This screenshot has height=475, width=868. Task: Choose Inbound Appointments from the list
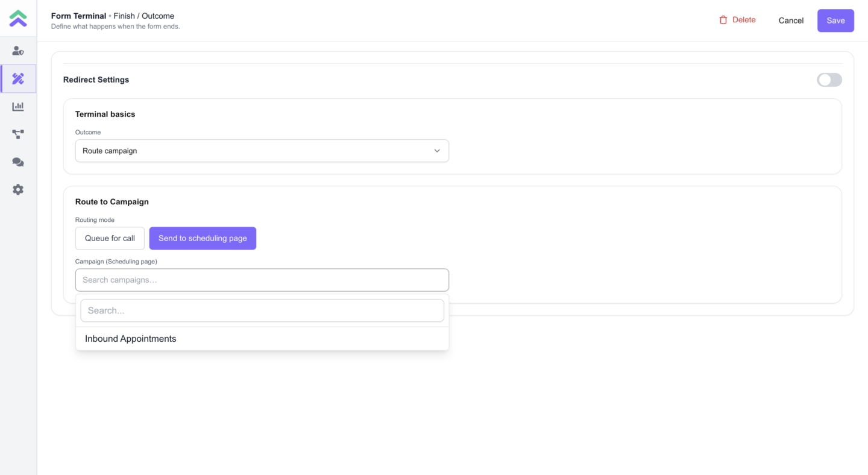coord(131,339)
